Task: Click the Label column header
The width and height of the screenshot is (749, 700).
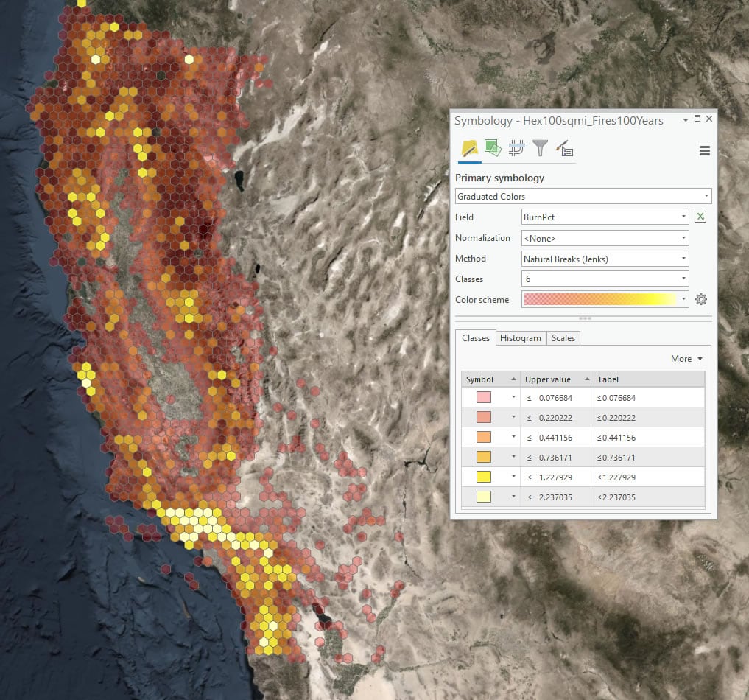Action: pos(649,379)
